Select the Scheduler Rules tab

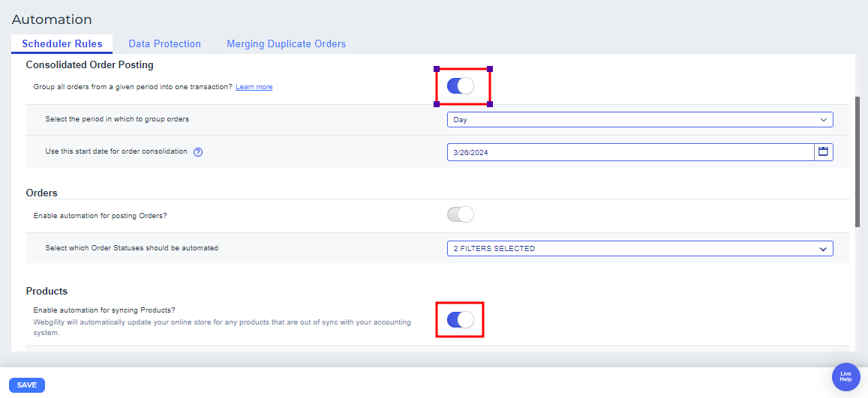[62, 44]
